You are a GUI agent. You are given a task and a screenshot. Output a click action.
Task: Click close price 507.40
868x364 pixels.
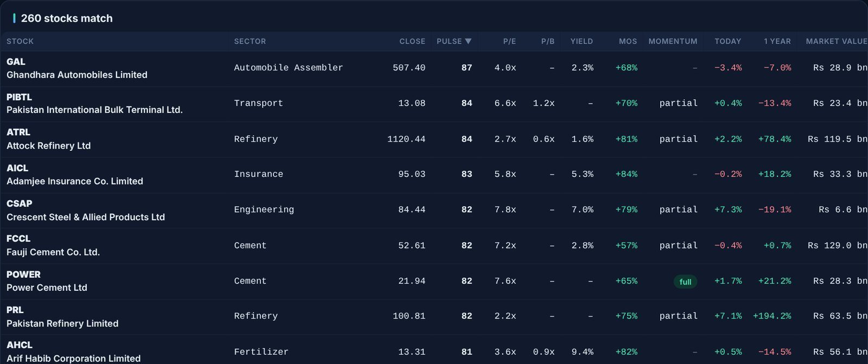click(409, 68)
